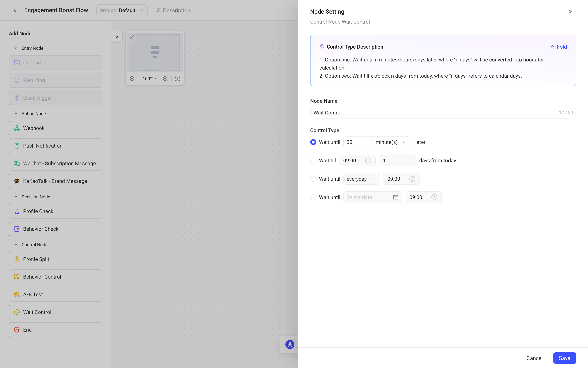Viewport: 588px width, 368px height.
Task: Zoom out the canvas
Action: point(132,79)
